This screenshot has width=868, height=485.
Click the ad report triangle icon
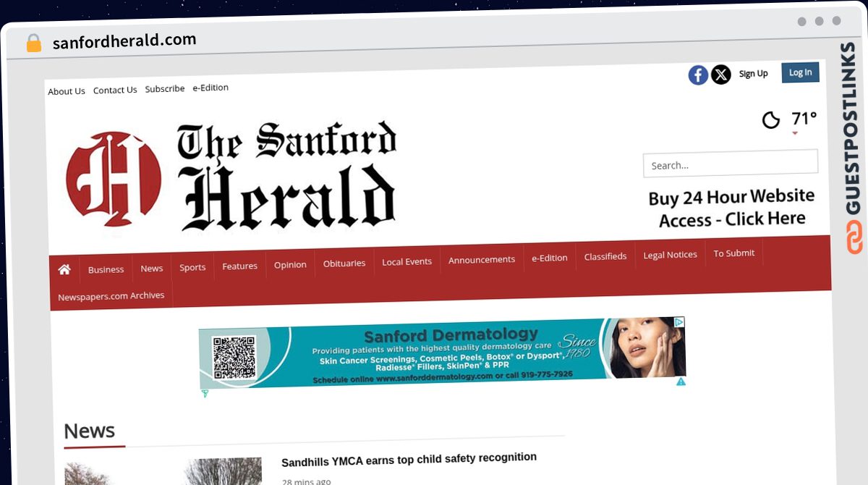pos(681,381)
